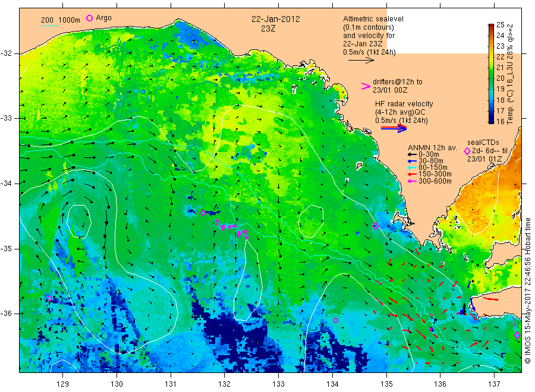Click the '200 1000m' depth contour label
Viewport: 535px width, 392px height.
point(61,20)
